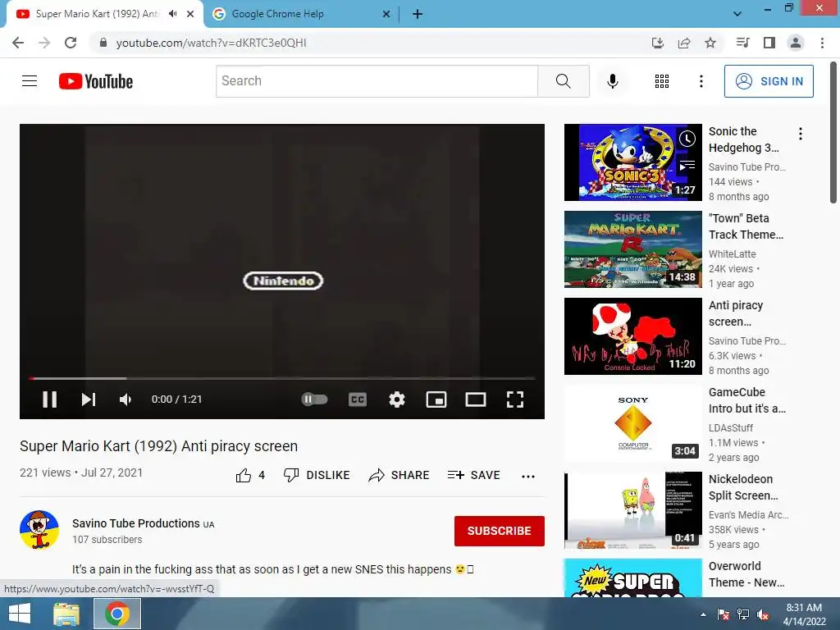Toggle the autoplay switch in player
Viewport: 840px width, 630px height.
point(314,399)
